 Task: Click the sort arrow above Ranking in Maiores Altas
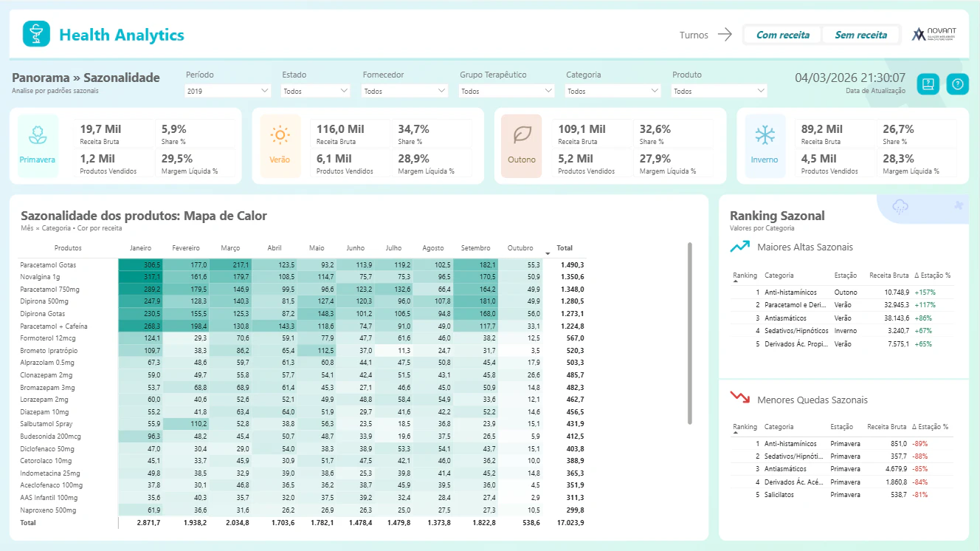tap(736, 281)
